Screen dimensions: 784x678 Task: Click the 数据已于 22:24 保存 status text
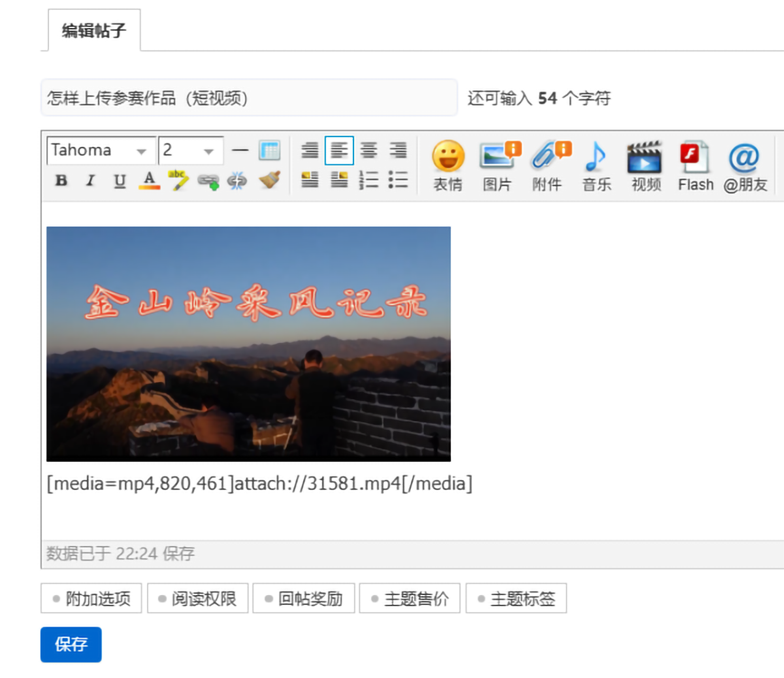tap(120, 554)
